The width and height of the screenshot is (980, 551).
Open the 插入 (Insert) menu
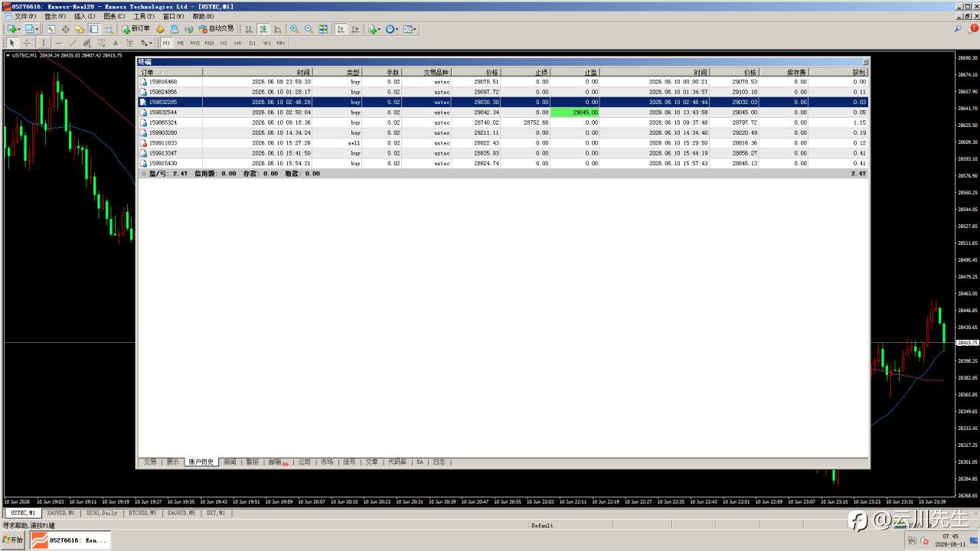click(85, 16)
